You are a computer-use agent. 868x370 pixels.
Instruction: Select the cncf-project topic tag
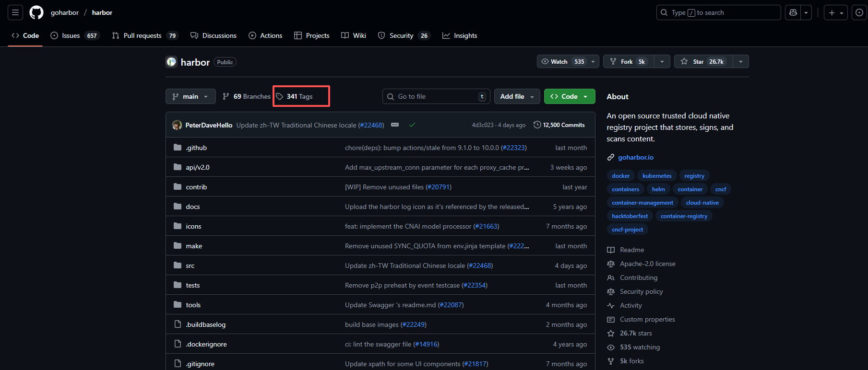click(628, 230)
